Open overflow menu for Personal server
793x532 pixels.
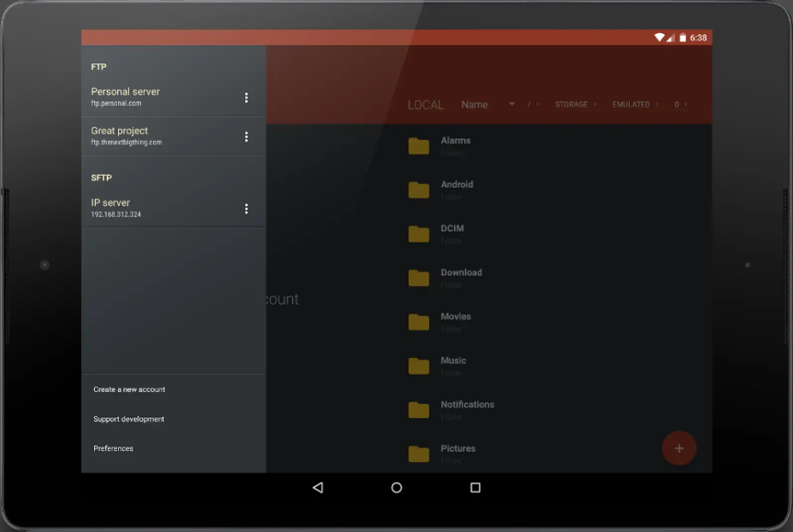pyautogui.click(x=246, y=97)
